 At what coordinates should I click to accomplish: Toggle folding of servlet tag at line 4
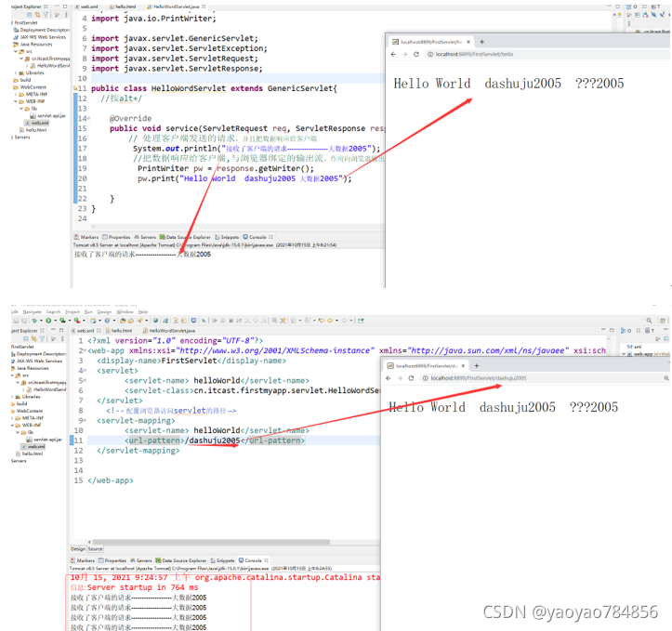[x=85, y=371]
